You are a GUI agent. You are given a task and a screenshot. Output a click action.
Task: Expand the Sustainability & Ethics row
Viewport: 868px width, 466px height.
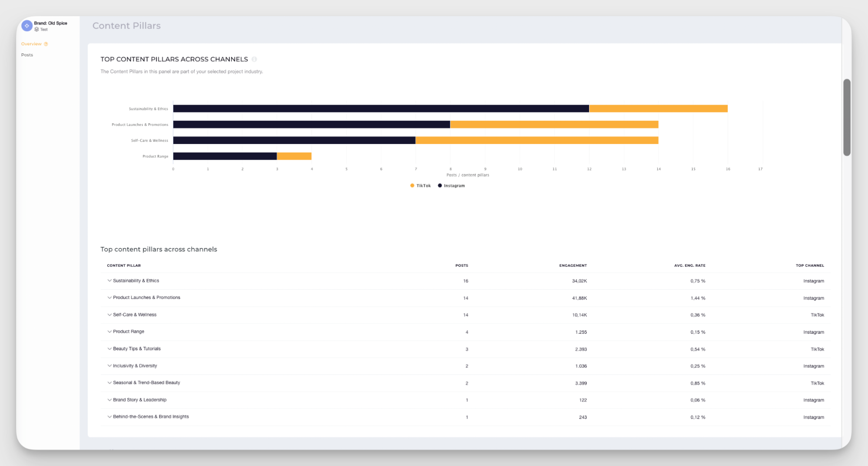coord(109,280)
